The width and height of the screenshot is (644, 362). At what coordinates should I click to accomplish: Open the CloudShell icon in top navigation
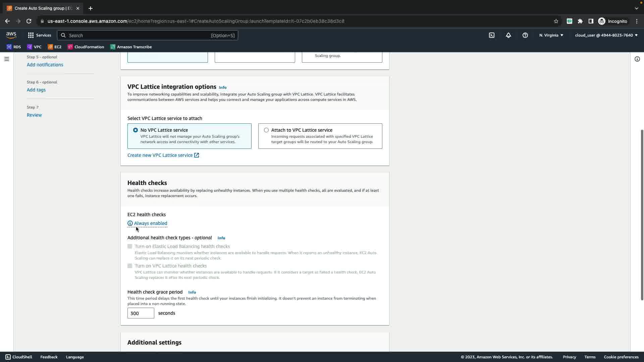tap(492, 35)
